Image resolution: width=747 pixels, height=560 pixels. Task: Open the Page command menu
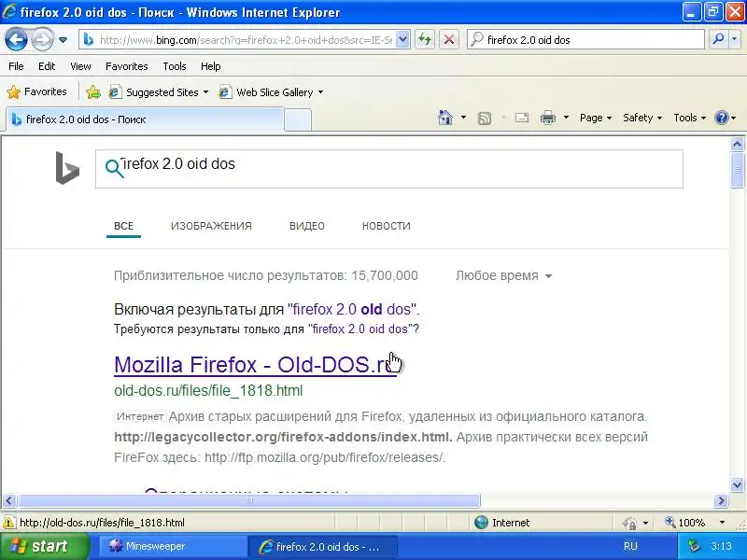[596, 118]
